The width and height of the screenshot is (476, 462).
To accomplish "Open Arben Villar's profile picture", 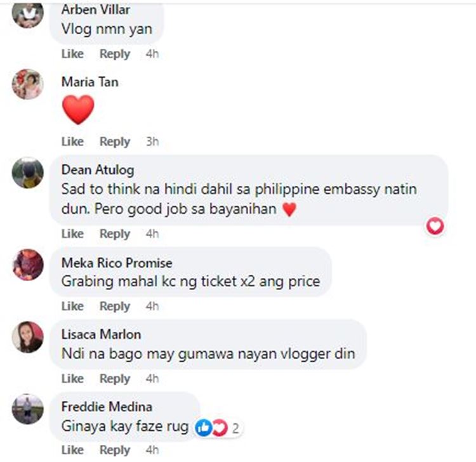I will 28,13.
